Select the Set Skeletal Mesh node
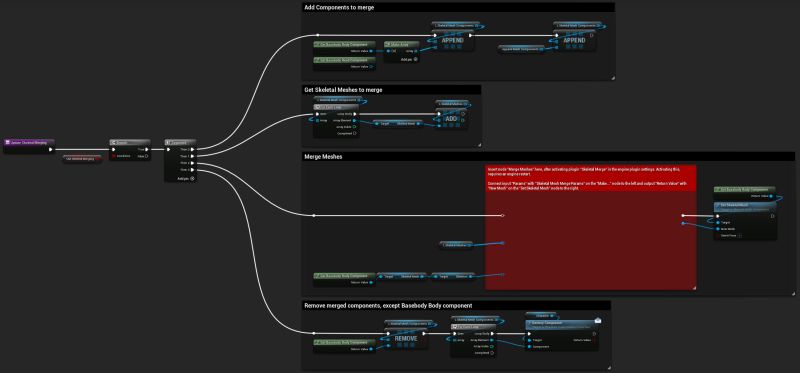This screenshot has height=373, width=800. 745,220
